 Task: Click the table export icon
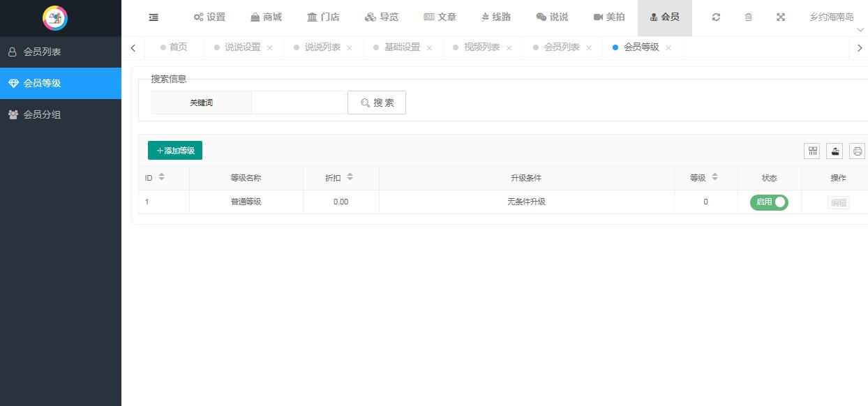tap(835, 151)
